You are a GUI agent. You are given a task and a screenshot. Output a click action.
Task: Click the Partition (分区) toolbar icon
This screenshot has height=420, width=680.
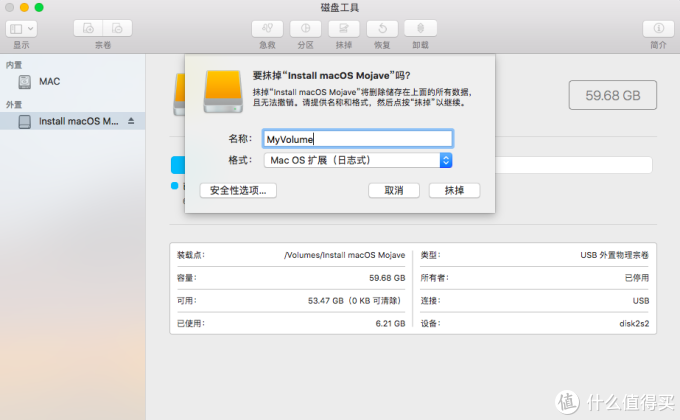click(x=305, y=29)
